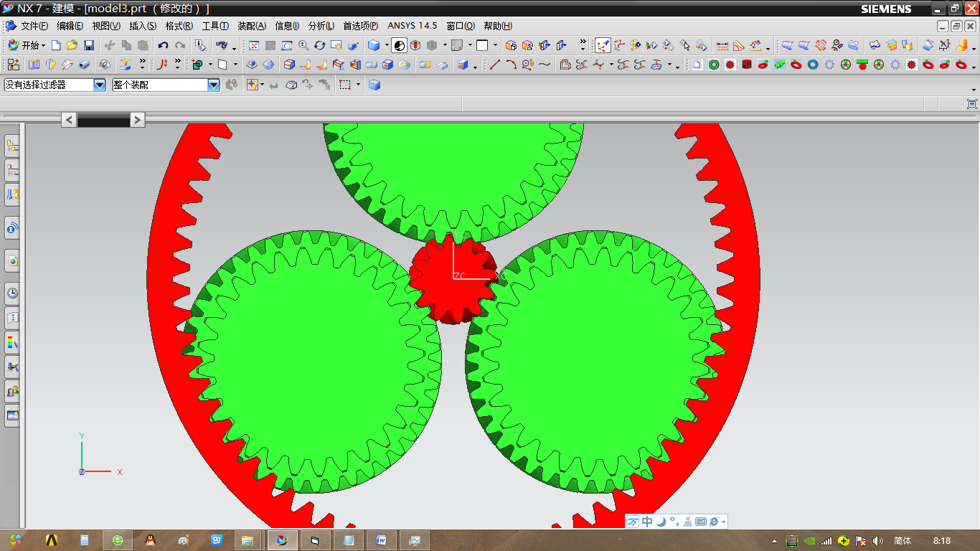Click the Measure angle triangle icon
This screenshot has width=980, height=551.
click(x=739, y=45)
